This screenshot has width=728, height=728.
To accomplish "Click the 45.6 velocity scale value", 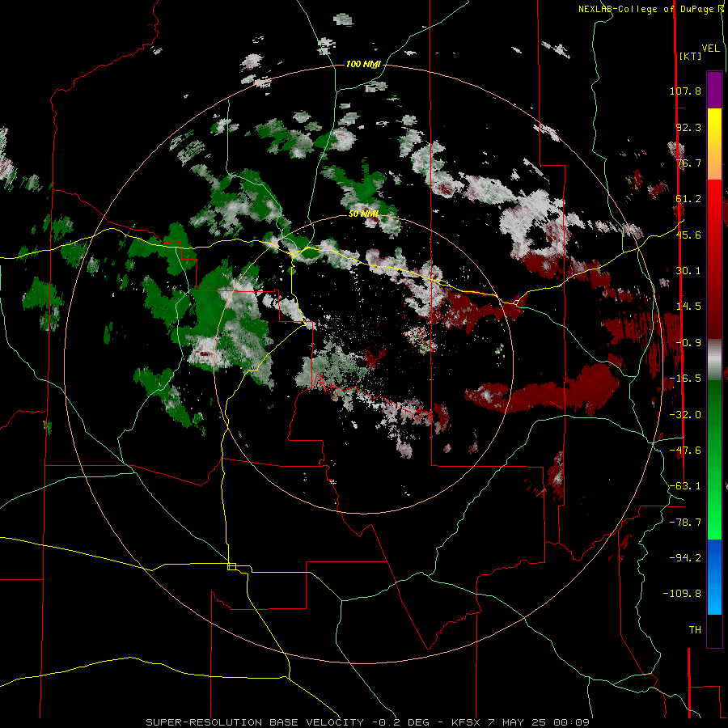I will click(x=688, y=235).
